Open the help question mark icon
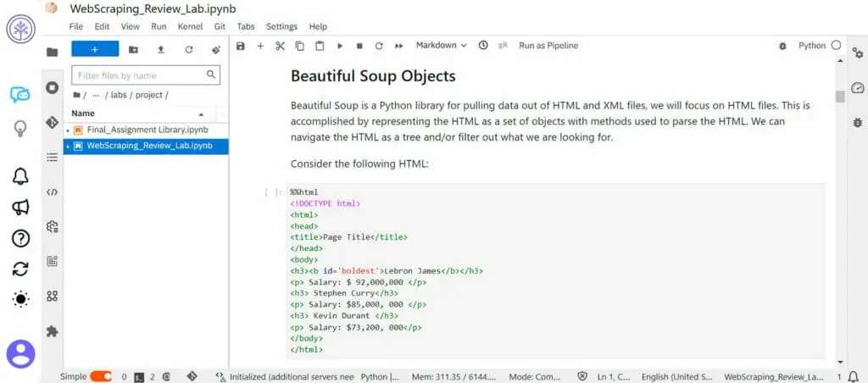The width and height of the screenshot is (868, 383). tap(20, 239)
